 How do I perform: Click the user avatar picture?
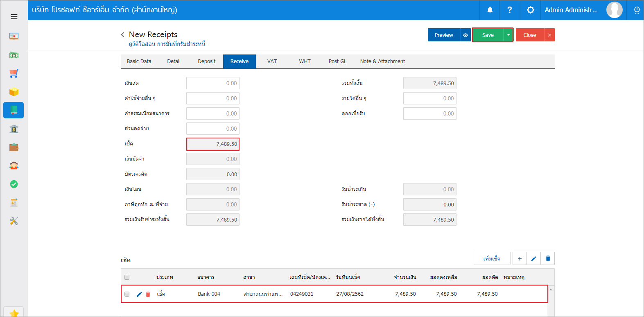click(x=614, y=10)
